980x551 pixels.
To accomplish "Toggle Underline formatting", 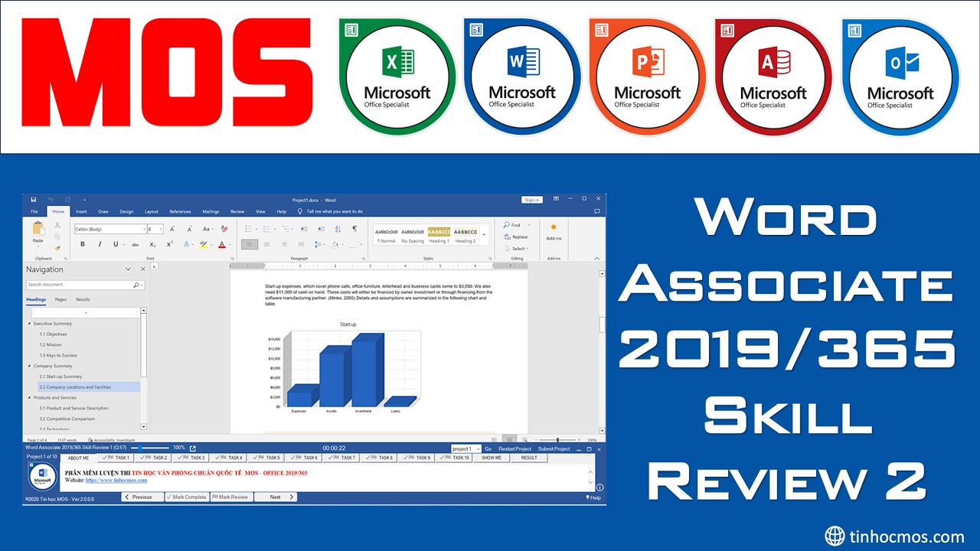I will tap(116, 244).
